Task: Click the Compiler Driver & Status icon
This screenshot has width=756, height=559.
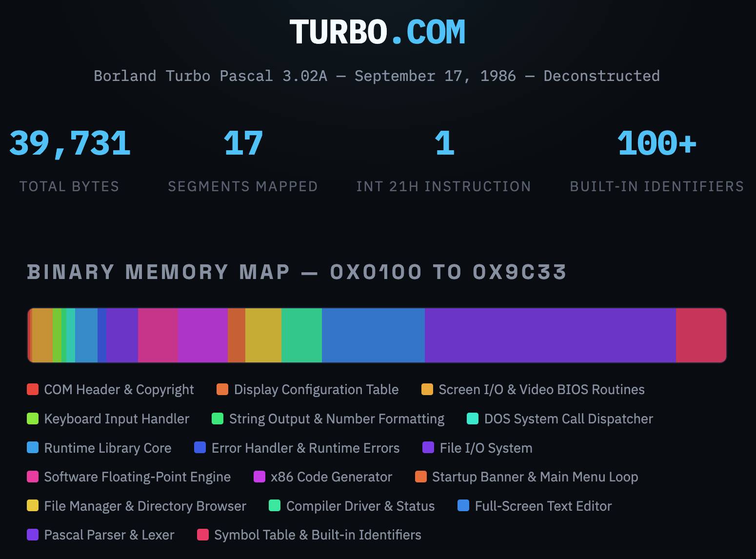Action: point(274,506)
